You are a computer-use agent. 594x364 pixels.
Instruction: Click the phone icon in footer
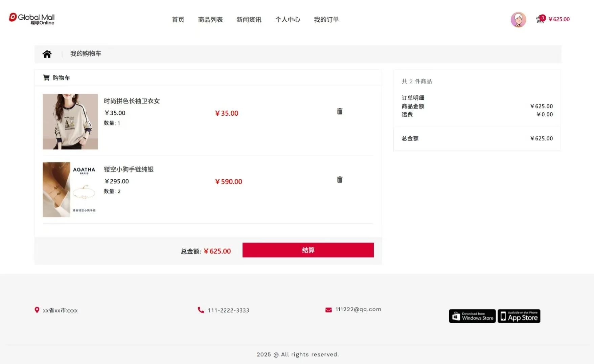click(x=200, y=310)
